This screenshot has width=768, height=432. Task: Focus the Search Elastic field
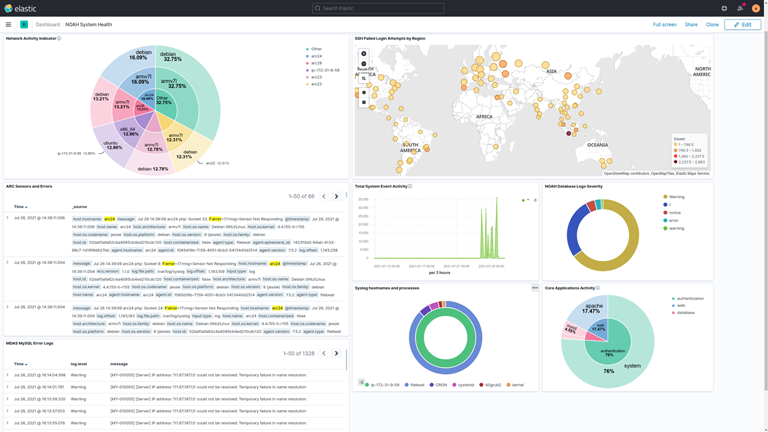(378, 8)
